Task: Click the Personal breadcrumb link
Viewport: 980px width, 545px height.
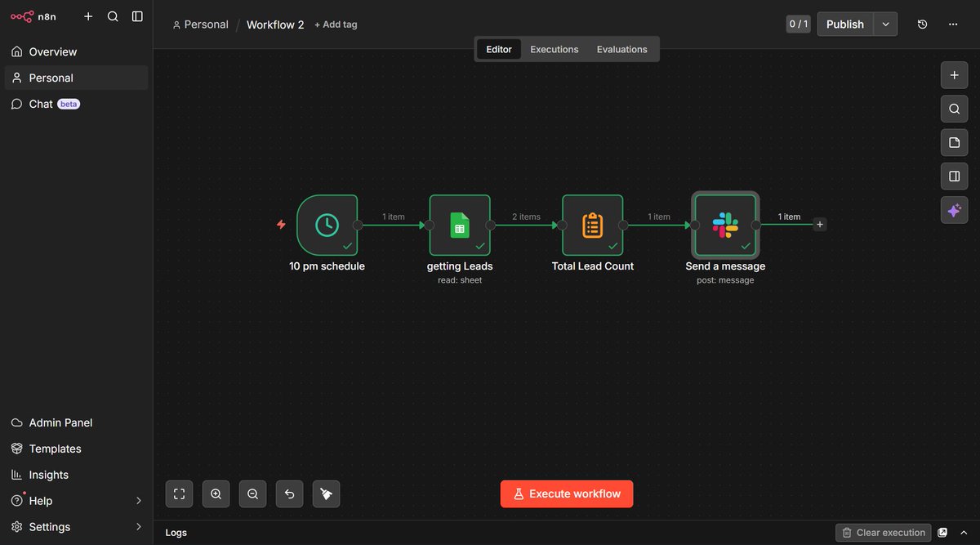Action: (200, 25)
